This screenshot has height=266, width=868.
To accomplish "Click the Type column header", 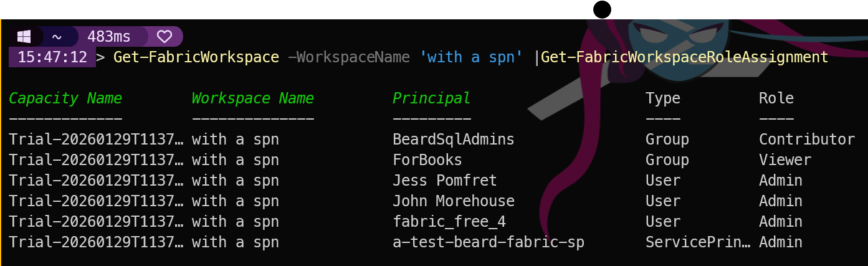I will point(663,98).
